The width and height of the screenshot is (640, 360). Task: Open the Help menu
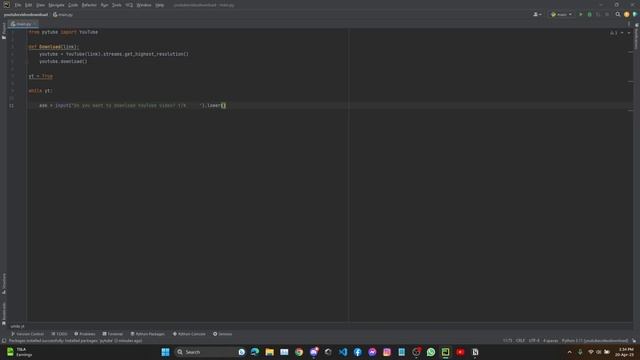(160, 5)
